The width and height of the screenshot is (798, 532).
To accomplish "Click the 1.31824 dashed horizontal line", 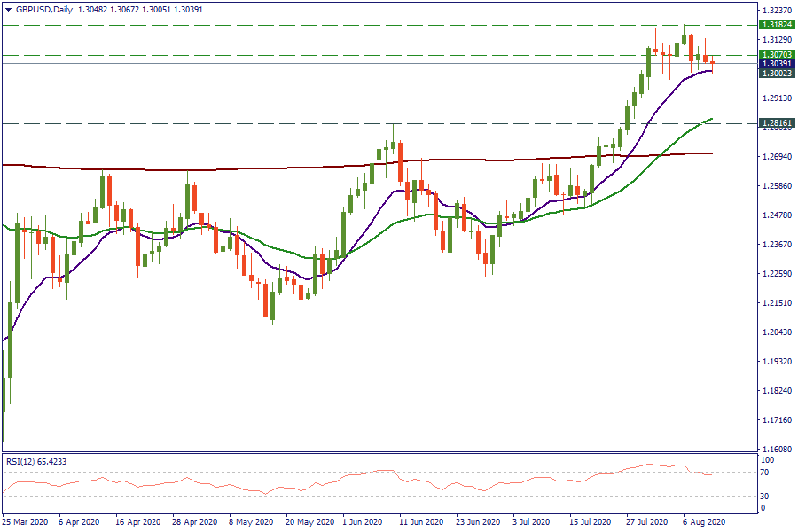I will click(355, 26).
